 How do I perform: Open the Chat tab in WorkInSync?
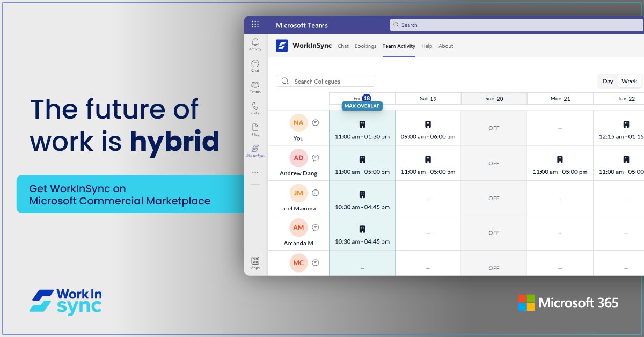[x=343, y=46]
